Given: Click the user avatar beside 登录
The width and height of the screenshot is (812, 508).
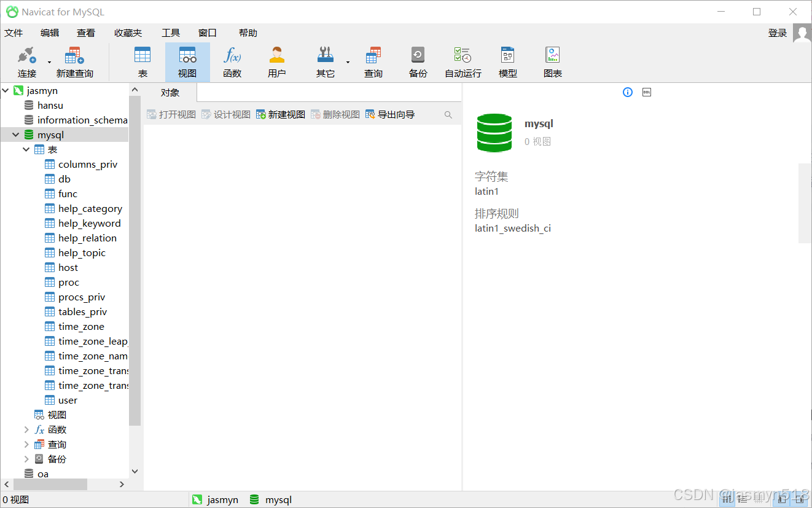Looking at the screenshot, I should point(802,33).
